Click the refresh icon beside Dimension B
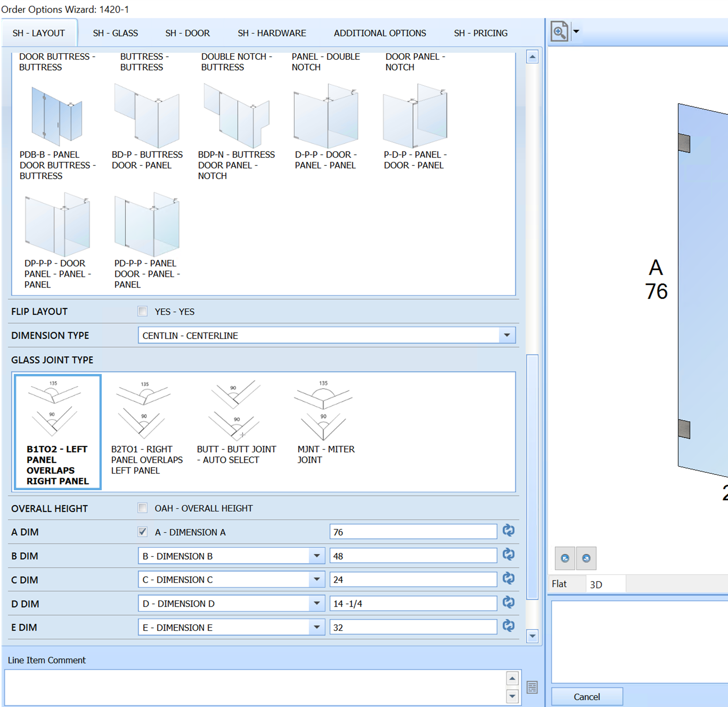The width and height of the screenshot is (728, 707). point(509,555)
